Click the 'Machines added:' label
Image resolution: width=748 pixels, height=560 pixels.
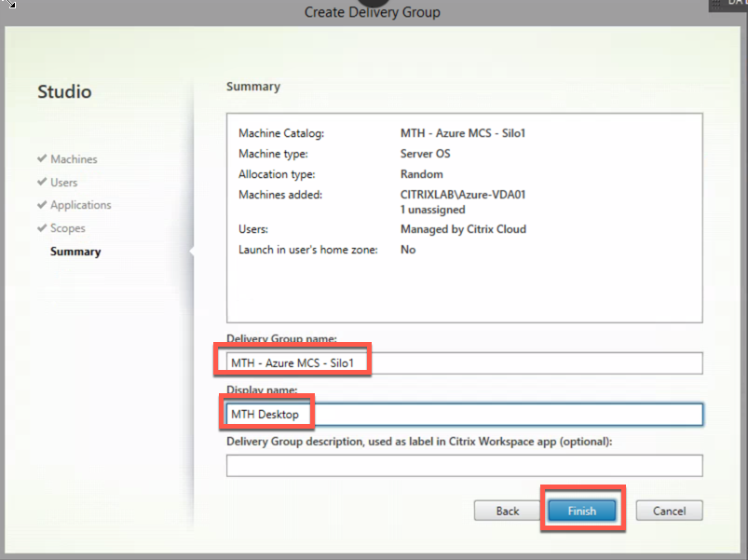pos(280,195)
